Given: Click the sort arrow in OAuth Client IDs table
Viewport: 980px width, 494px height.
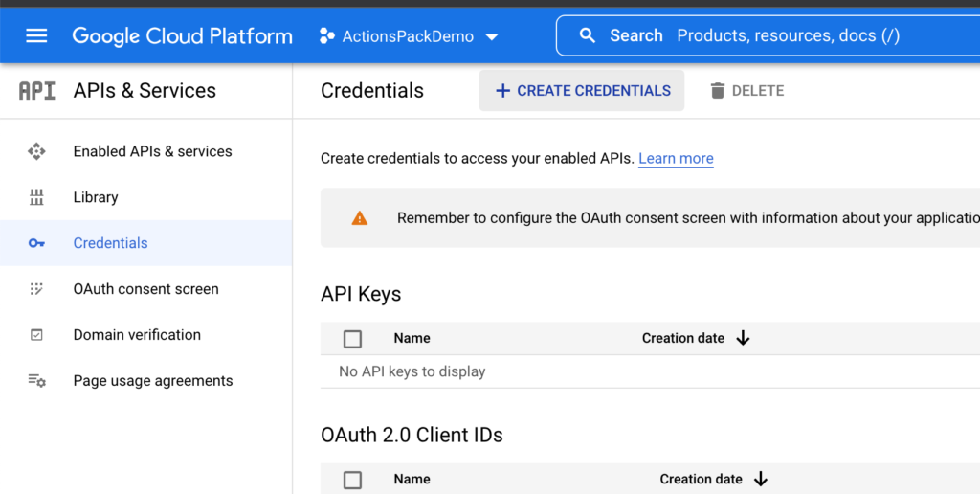Looking at the screenshot, I should [761, 479].
